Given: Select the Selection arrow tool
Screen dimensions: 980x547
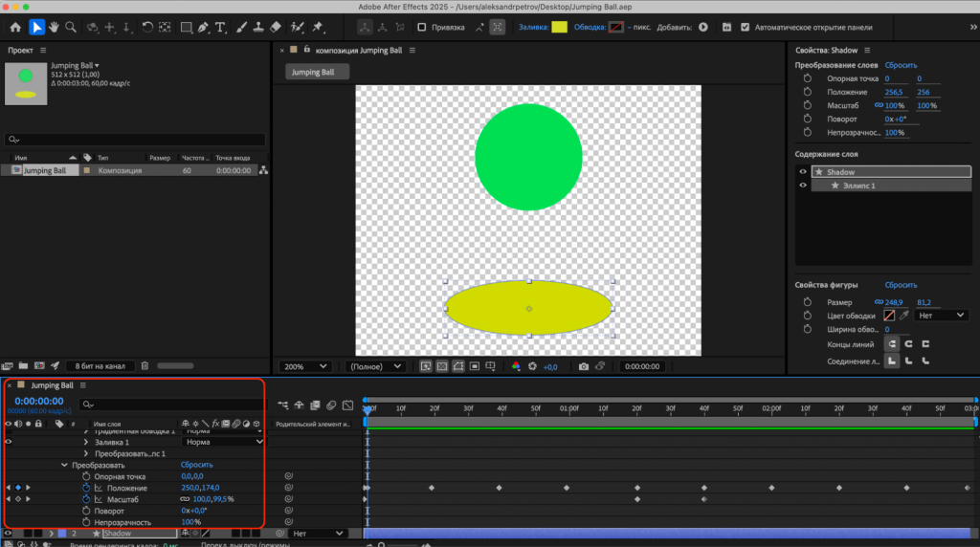Looking at the screenshot, I should (37, 27).
